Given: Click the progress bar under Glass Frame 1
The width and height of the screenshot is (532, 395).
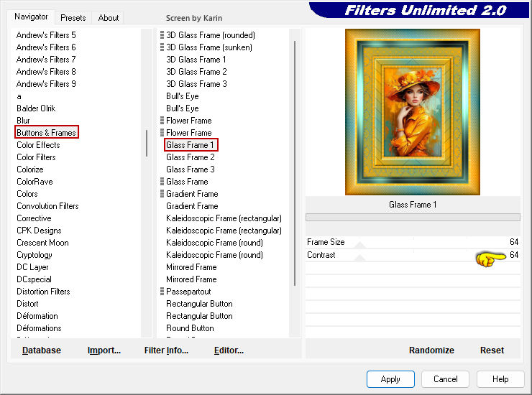Looking at the screenshot, I should coord(413,218).
